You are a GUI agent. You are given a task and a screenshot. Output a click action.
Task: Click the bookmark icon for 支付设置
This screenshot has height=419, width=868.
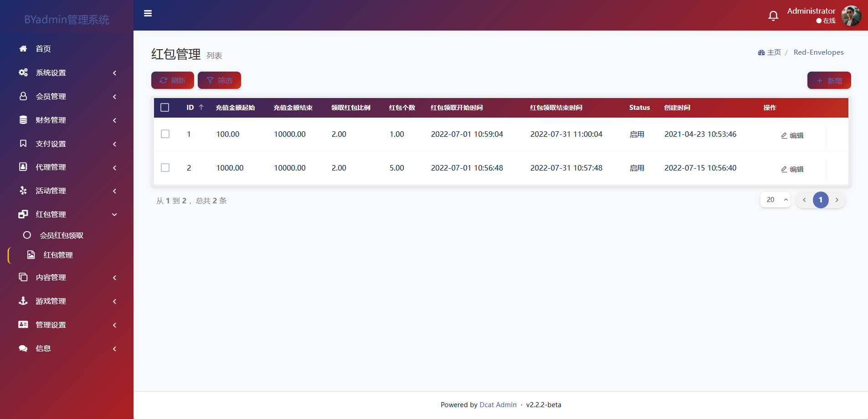coord(23,143)
